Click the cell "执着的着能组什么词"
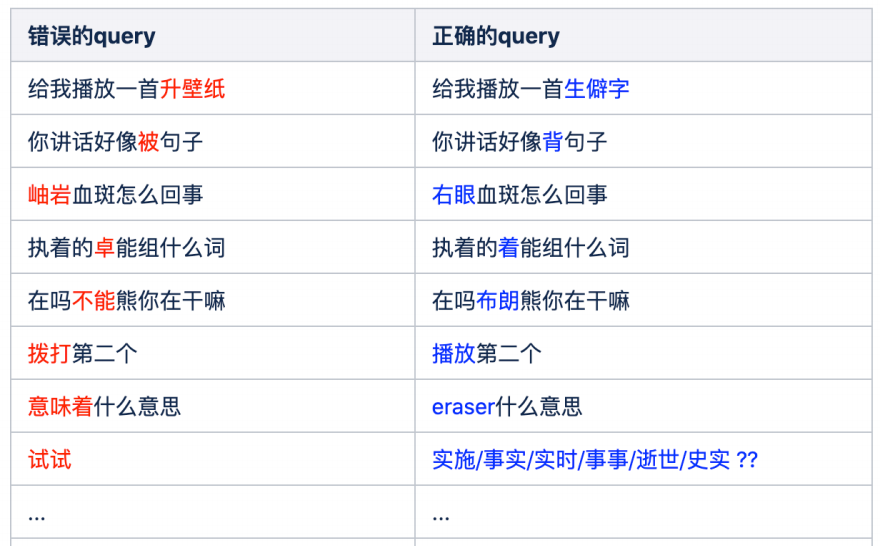Viewport: 883px width, 551px height. [644, 247]
